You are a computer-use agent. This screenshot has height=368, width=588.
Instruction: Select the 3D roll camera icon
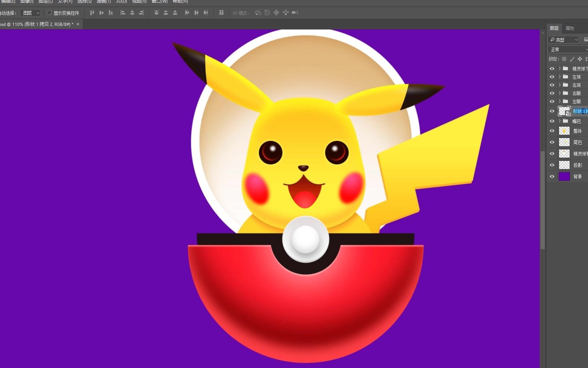click(x=267, y=13)
